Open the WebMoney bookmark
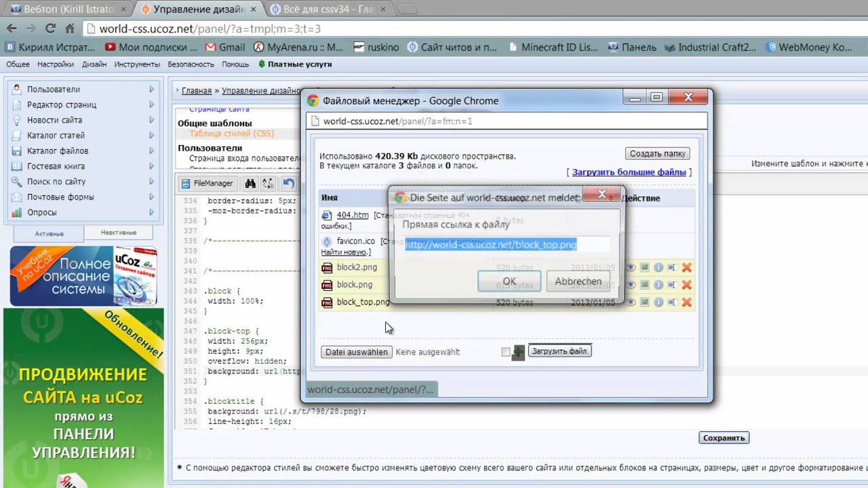Viewport: 868px width, 488px height. coord(809,47)
